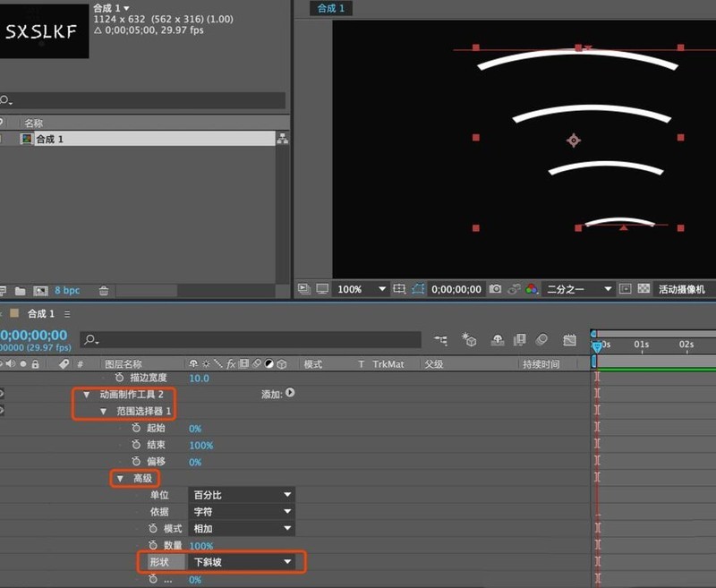Open the Graph Editor in the timeline
716x588 pixels.
point(568,340)
